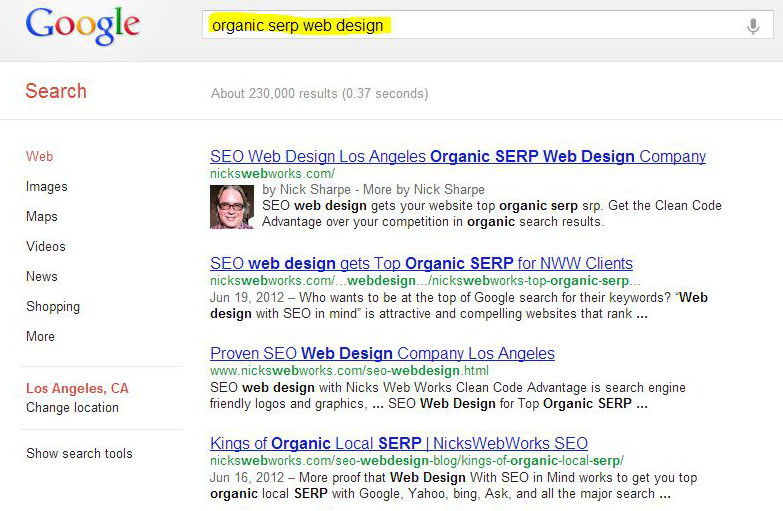This screenshot has width=783, height=511.
Task: Click Nick Sharpe's author photo thumbnail
Action: pos(232,206)
